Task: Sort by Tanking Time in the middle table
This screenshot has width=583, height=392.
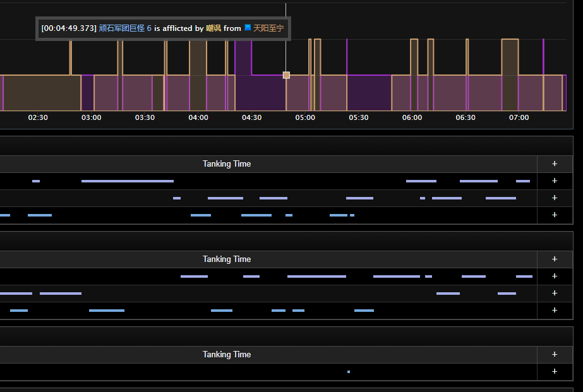Action: 226,259
